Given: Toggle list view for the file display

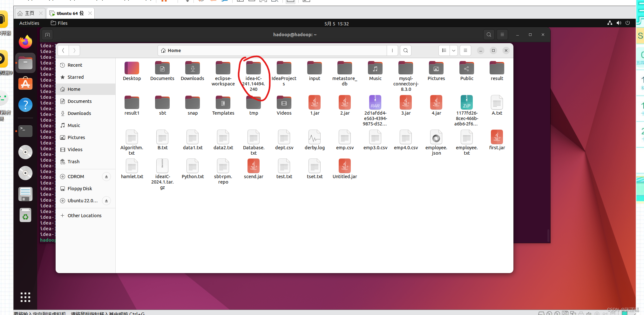Looking at the screenshot, I should click(444, 50).
